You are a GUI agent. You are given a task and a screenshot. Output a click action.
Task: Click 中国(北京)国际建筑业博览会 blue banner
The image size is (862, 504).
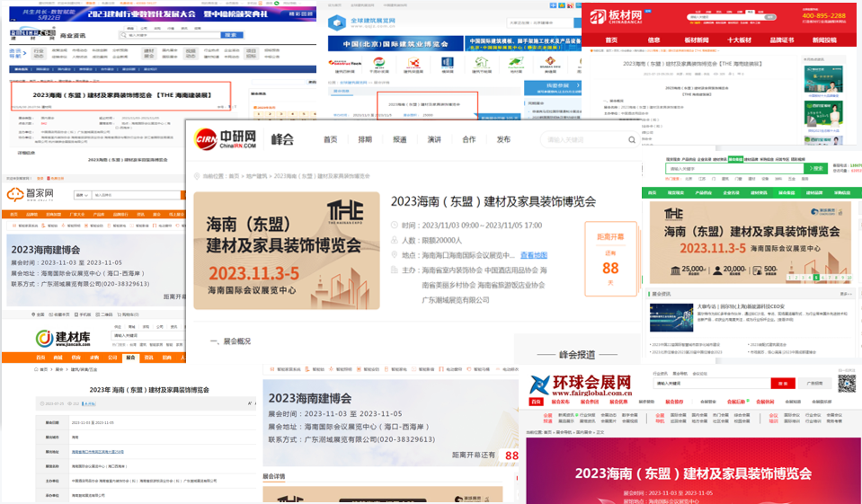pyautogui.click(x=395, y=43)
